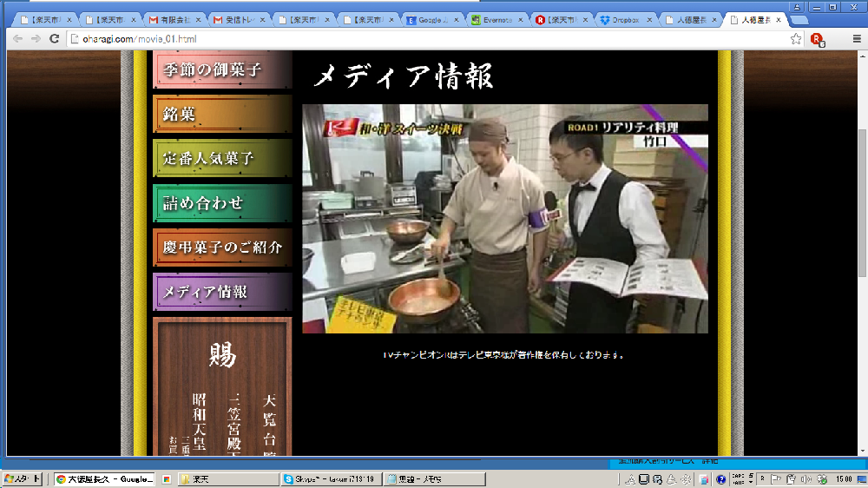Go back using browser back arrow
This screenshot has height=488, width=868.
[17, 39]
